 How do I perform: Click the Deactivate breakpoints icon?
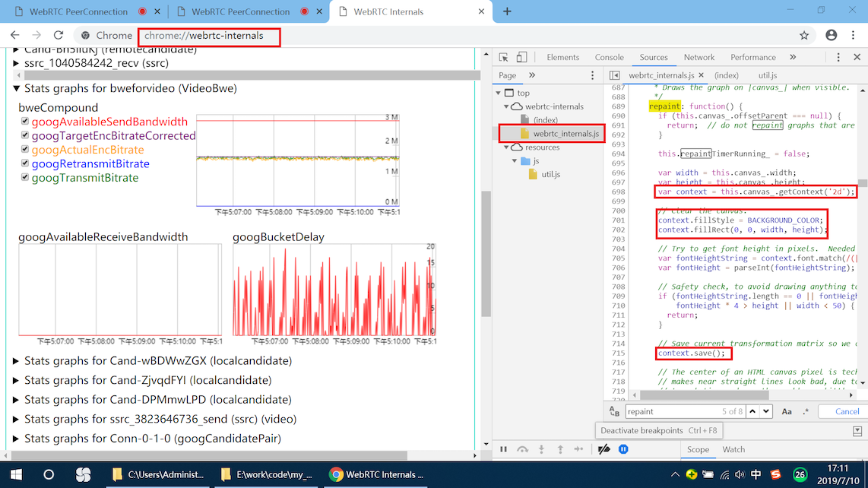[603, 450]
